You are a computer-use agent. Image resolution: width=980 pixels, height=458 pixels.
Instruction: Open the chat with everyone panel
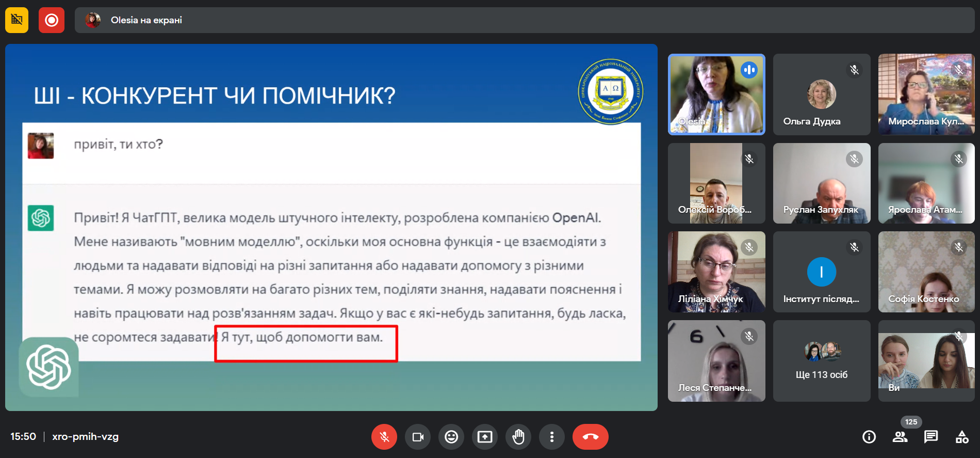click(931, 437)
